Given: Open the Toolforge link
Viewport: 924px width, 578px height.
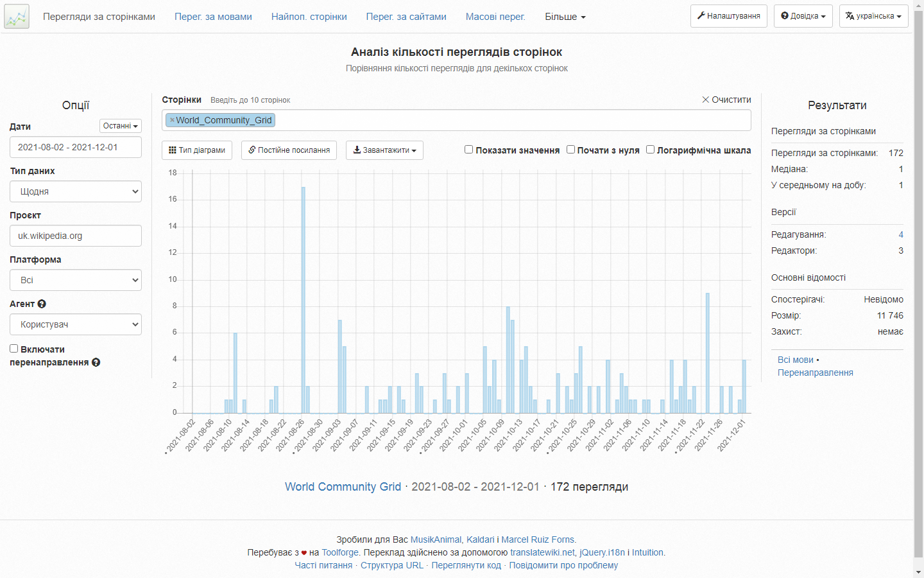Looking at the screenshot, I should tap(340, 552).
